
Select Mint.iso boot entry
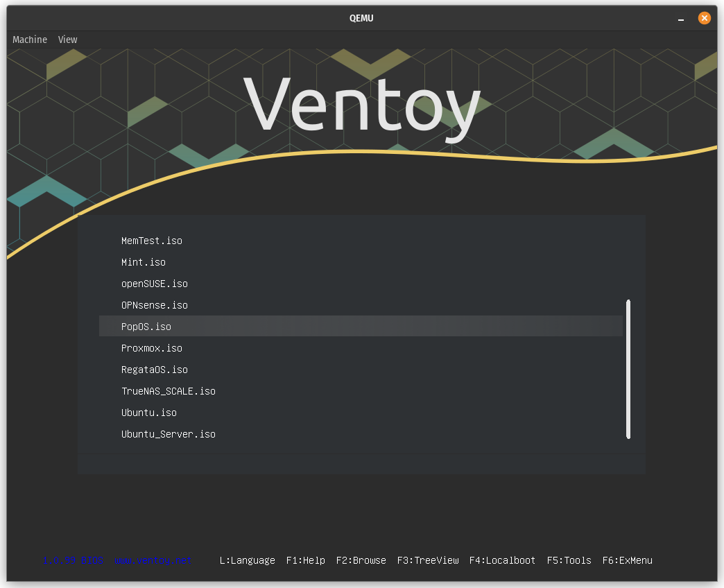(x=361, y=262)
